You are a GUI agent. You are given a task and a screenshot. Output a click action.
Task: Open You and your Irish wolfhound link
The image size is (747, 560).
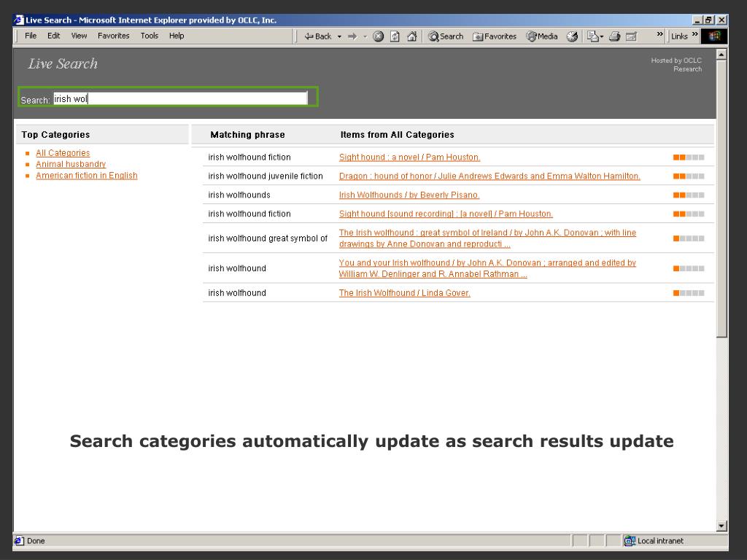tap(487, 268)
